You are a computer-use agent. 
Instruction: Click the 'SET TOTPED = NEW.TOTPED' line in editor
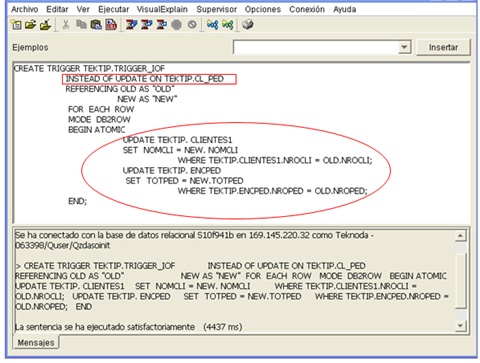[184, 181]
